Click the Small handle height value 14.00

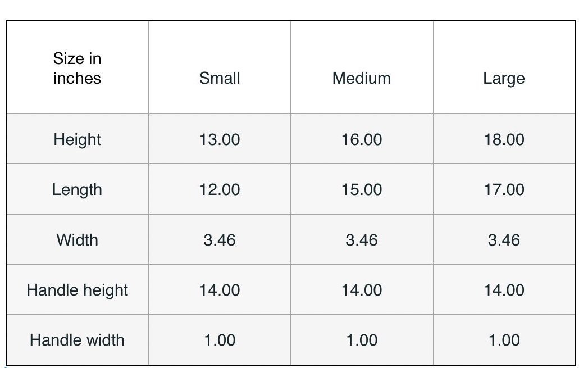220,290
